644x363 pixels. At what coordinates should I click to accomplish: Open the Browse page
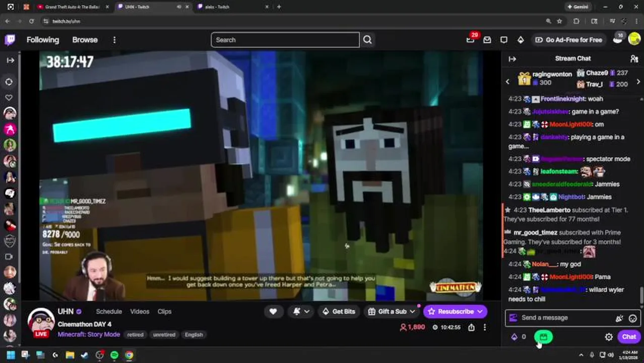pos(85,40)
